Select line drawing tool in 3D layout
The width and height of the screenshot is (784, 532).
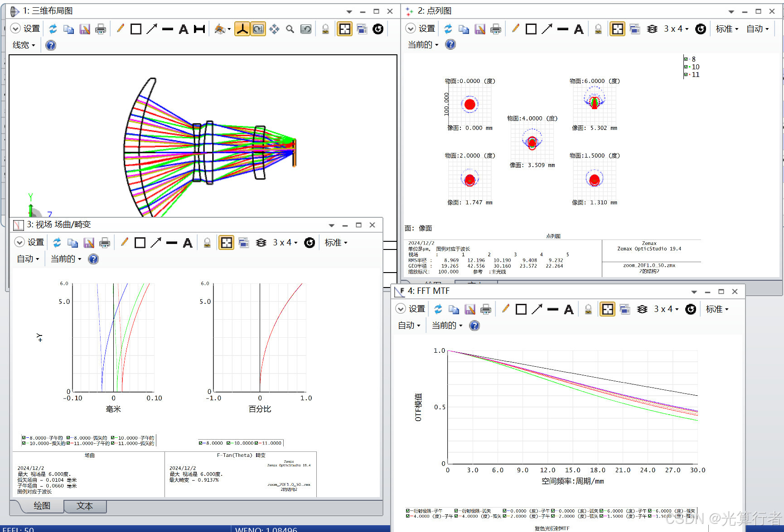[x=168, y=29]
